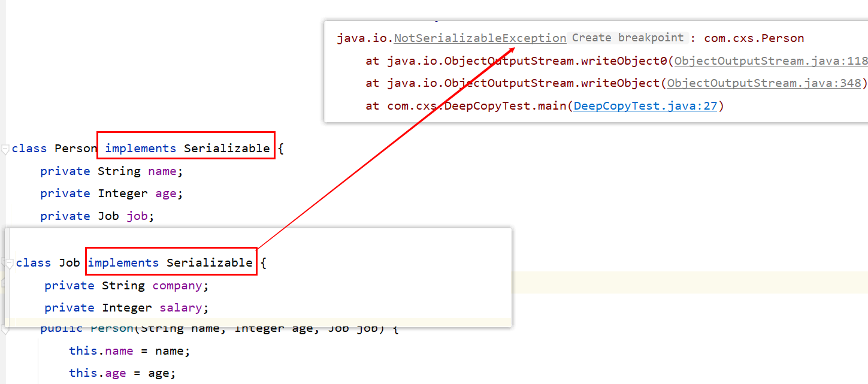Click the 'age' field in private Integer age

pyautogui.click(x=166, y=193)
